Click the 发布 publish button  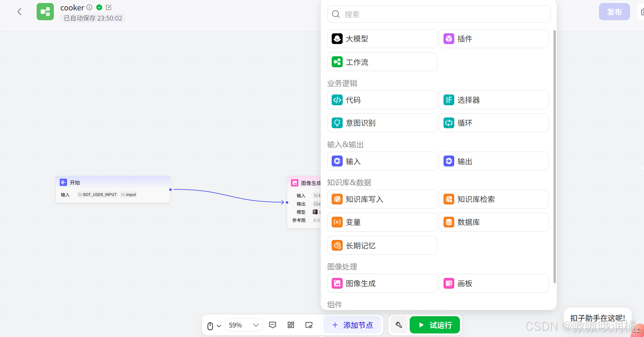tap(614, 12)
